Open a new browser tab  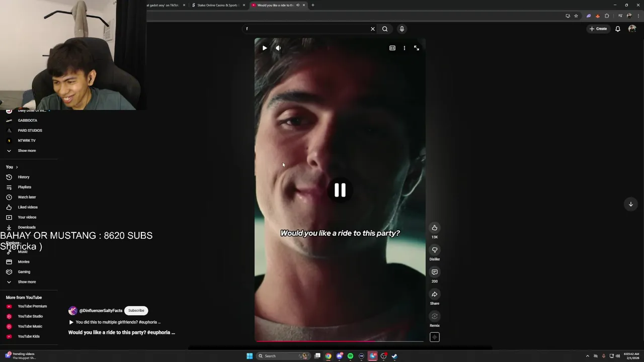coord(313,5)
